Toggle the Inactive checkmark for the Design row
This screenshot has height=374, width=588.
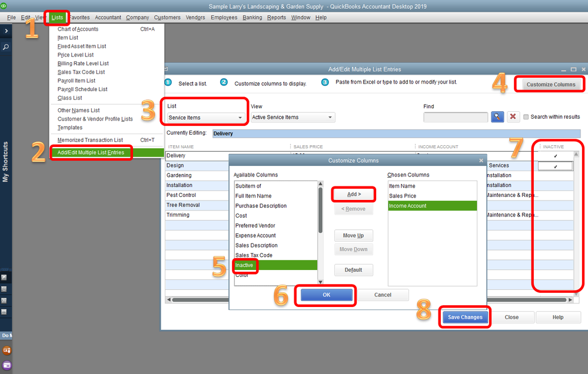[x=556, y=166]
